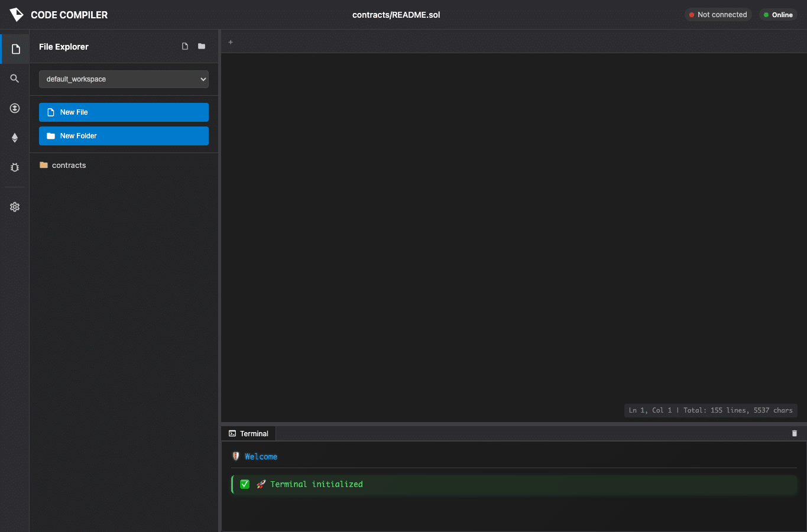
Task: Add a new editor tab with plus icon
Action: click(x=231, y=42)
